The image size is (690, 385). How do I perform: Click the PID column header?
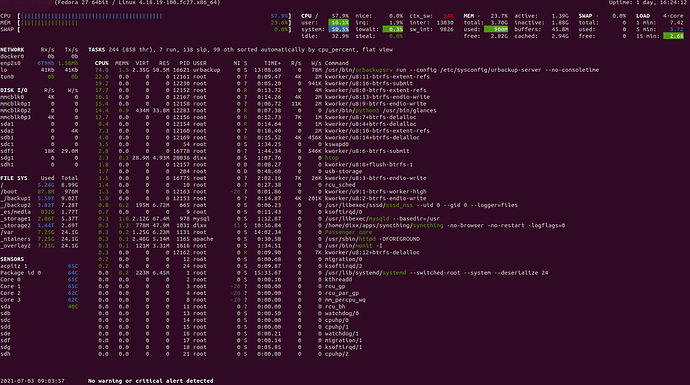point(184,63)
